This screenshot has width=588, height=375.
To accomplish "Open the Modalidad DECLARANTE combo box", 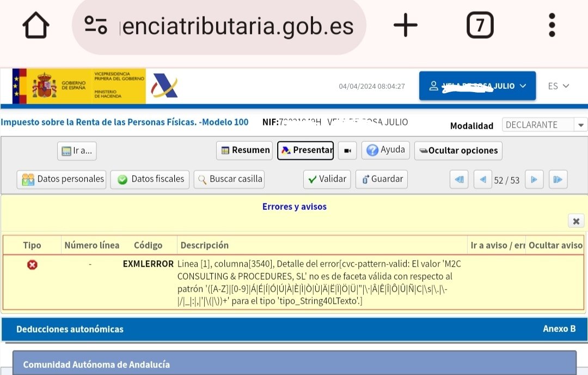I will [544, 125].
